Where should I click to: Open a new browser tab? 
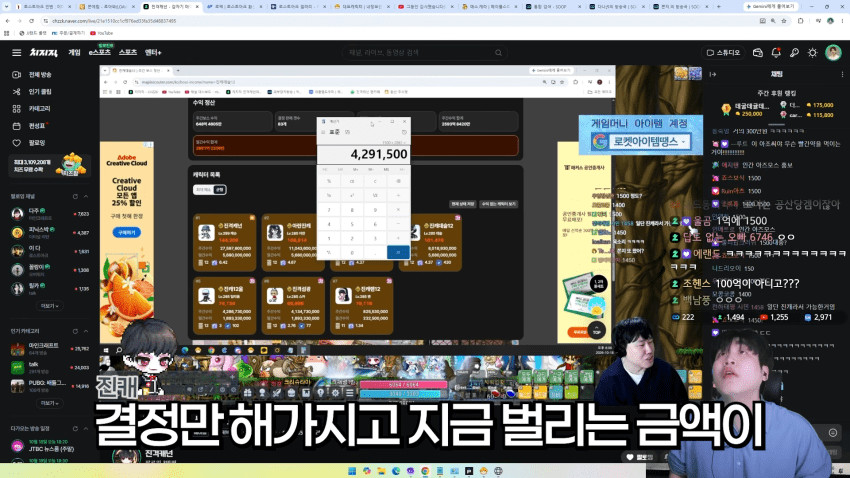[719, 7]
